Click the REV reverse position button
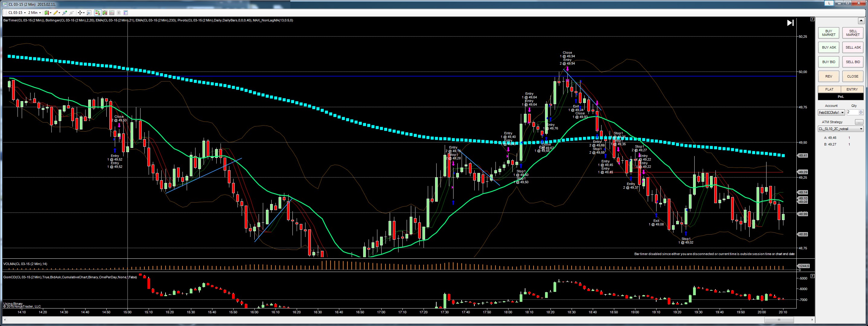This screenshot has width=868, height=326. tap(829, 76)
